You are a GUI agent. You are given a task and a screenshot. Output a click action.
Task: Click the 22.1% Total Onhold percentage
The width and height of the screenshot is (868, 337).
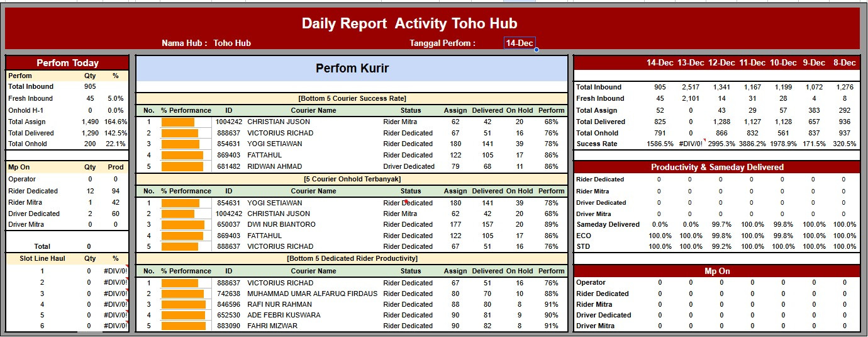point(116,144)
